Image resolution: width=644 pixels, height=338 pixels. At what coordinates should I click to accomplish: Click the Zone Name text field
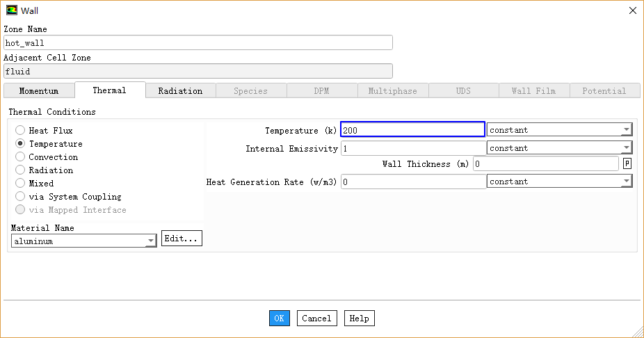(x=198, y=43)
